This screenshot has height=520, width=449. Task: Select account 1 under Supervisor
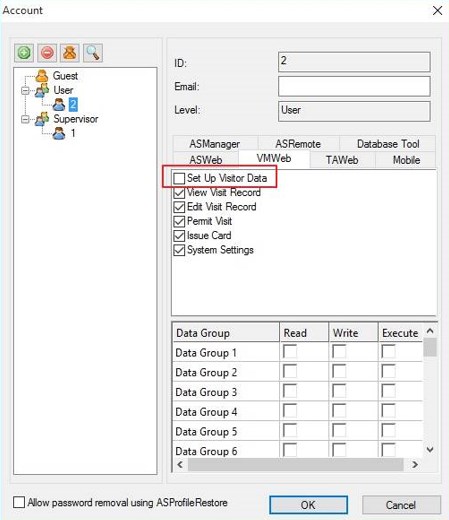[x=73, y=133]
